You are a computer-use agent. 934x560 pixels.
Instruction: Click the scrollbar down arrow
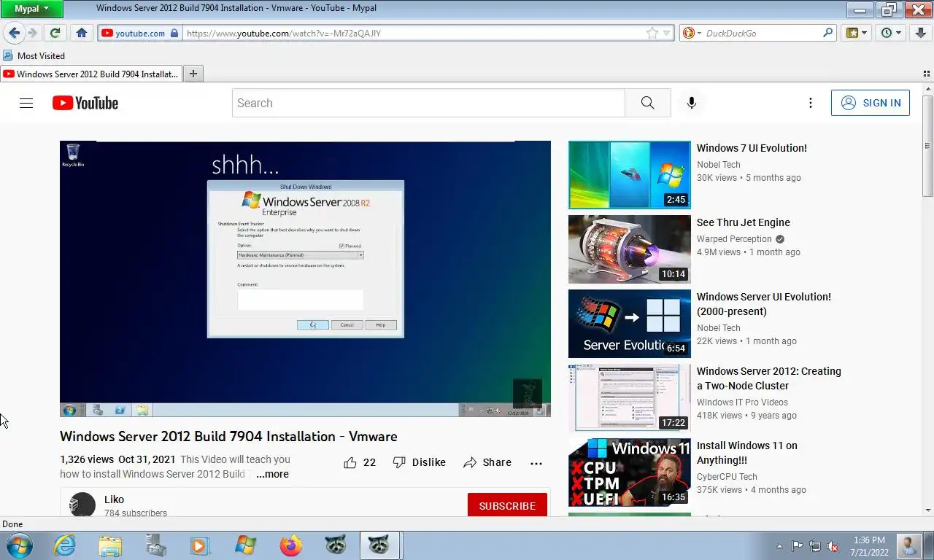[927, 510]
